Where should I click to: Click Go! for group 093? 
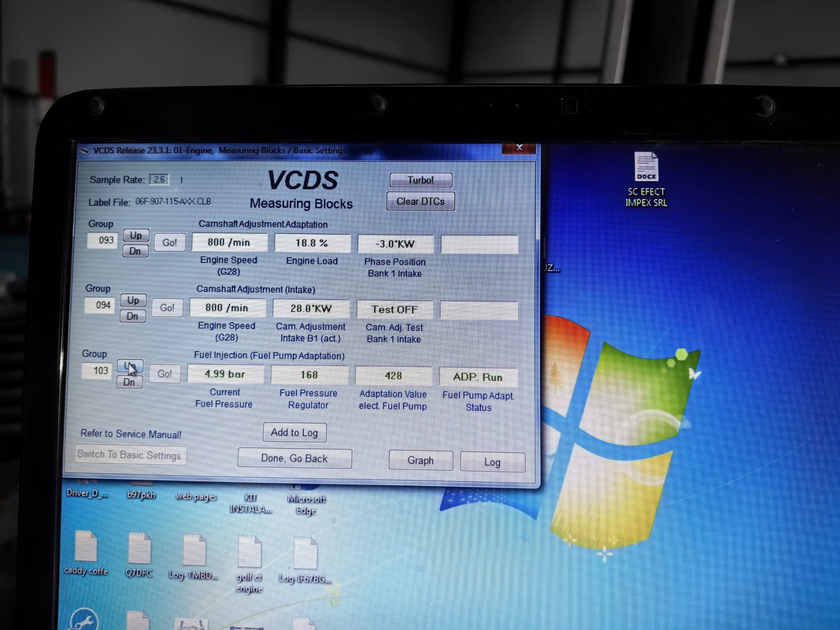tap(170, 243)
